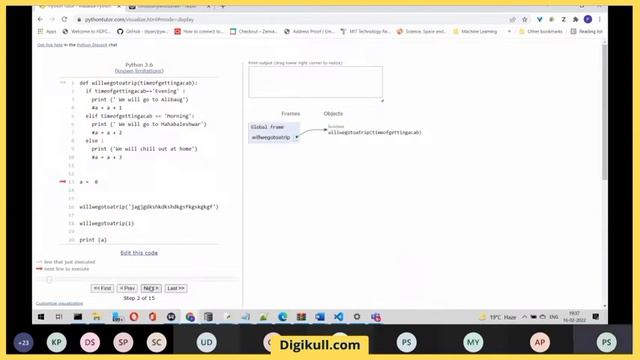The width and height of the screenshot is (640, 360).
Task: Click the AP participant avatar
Action: pyautogui.click(x=540, y=342)
